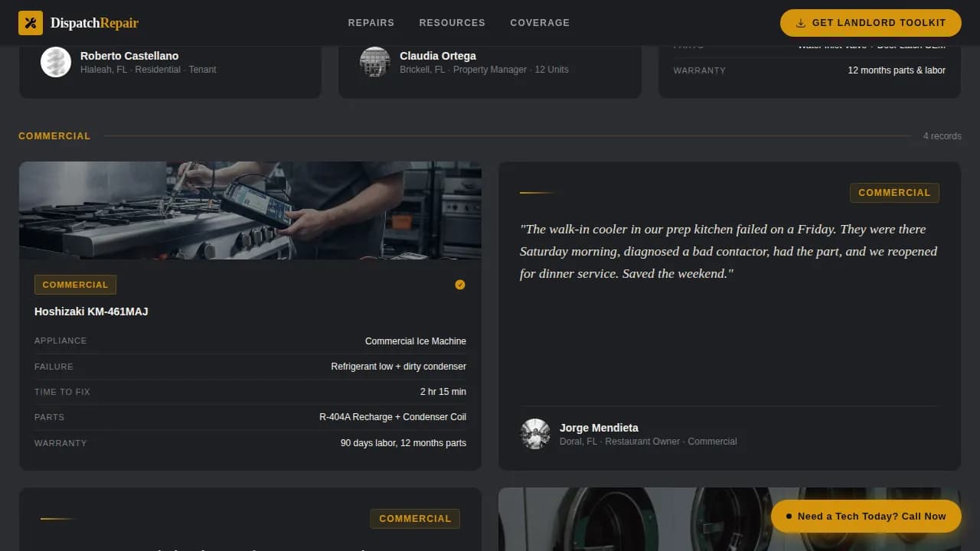The image size is (980, 551).
Task: Click Roberto Castellano's avatar
Action: coord(56,62)
